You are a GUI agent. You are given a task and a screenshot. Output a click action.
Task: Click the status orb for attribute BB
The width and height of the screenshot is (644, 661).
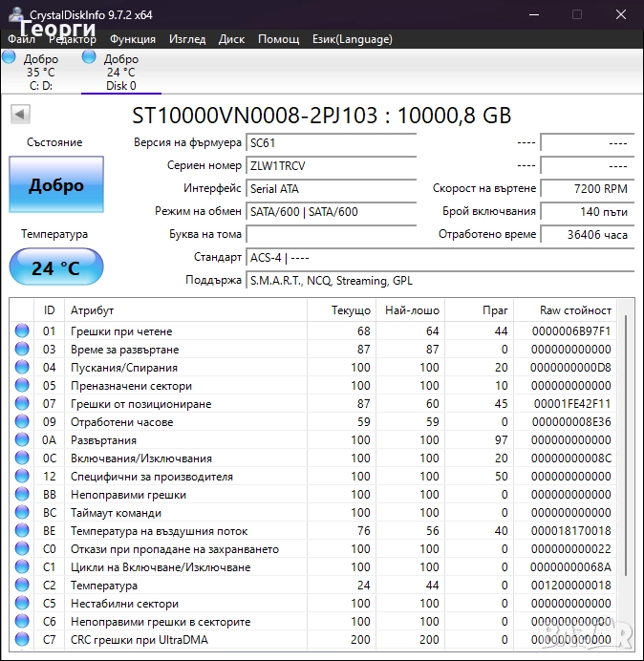point(22,495)
